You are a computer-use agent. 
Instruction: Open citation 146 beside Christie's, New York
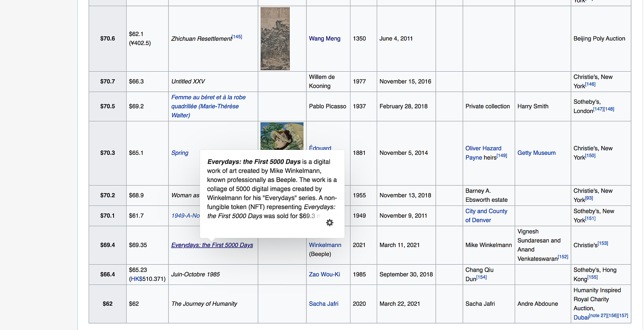coord(591,84)
